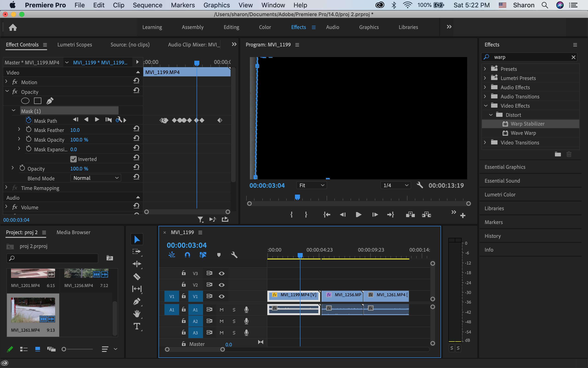Click Lift button in Program Monitor
Screen dimensions: 588x368
410,215
